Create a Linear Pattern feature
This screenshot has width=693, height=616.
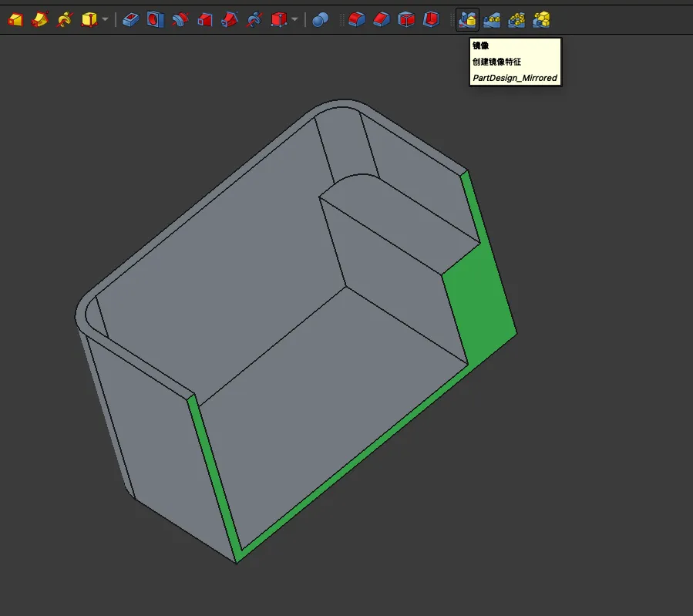pyautogui.click(x=491, y=19)
